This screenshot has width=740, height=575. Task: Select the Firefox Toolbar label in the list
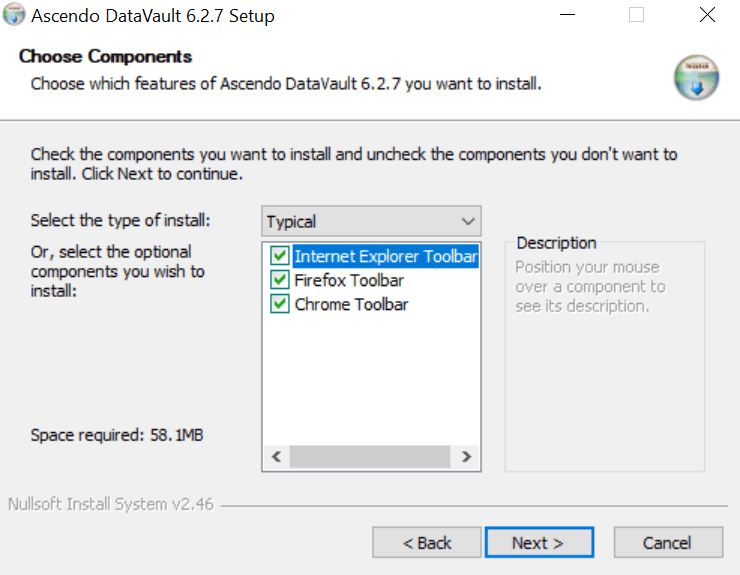point(349,280)
